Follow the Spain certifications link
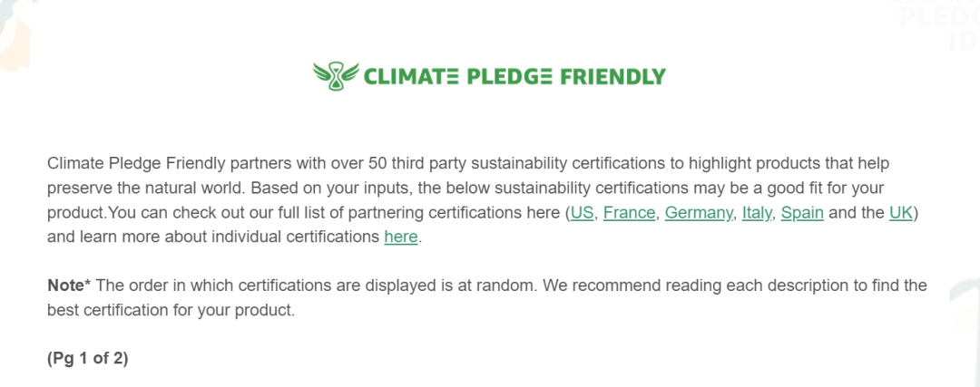980x387 pixels. click(802, 213)
